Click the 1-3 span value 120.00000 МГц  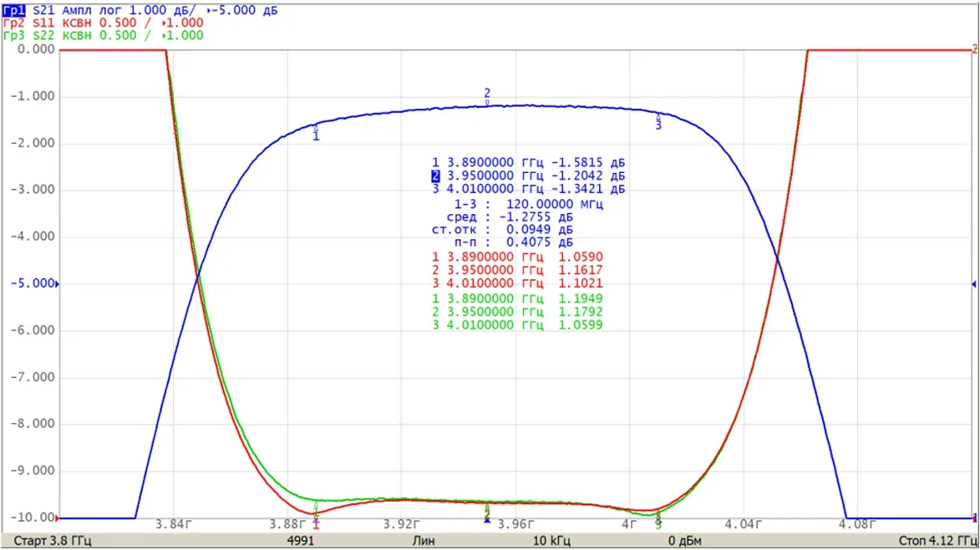555,204
